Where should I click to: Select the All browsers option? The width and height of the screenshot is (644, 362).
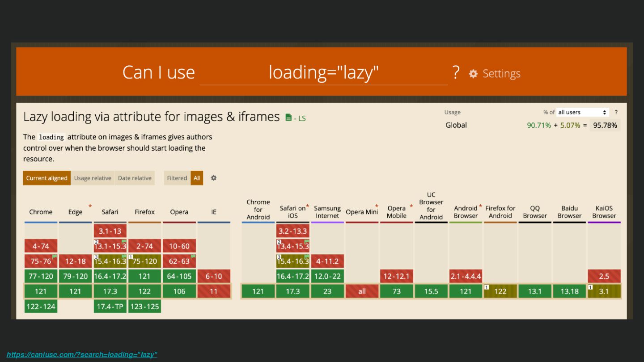pyautogui.click(x=197, y=178)
